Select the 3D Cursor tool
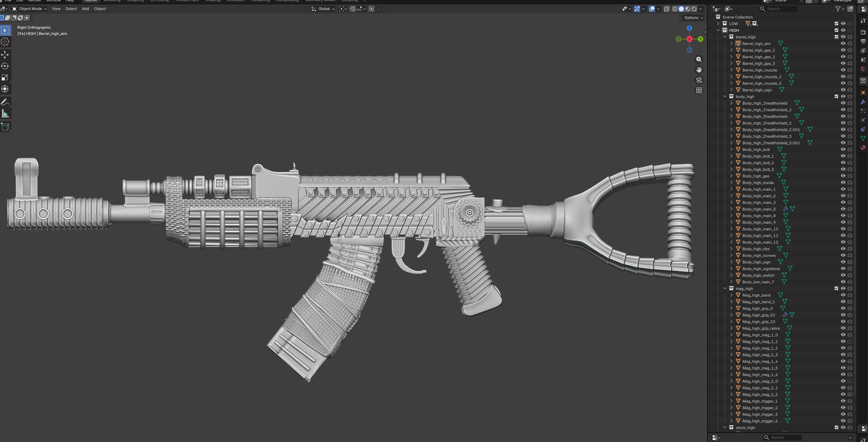The height and width of the screenshot is (442, 868). point(5,42)
